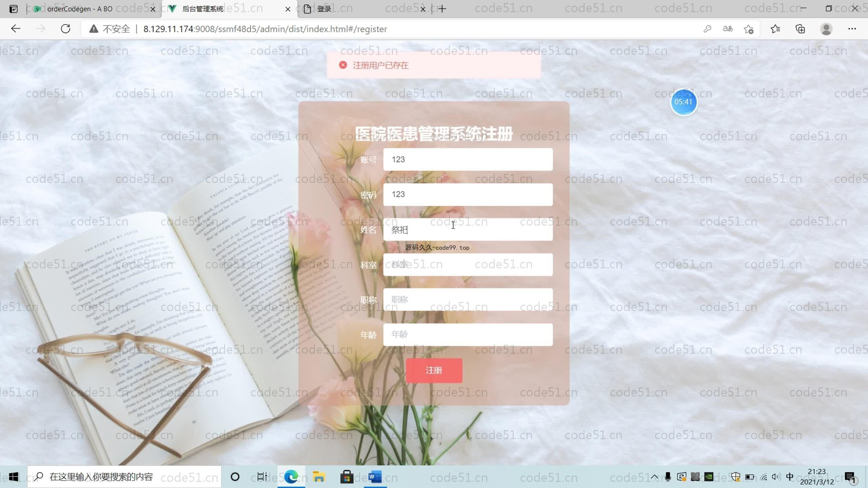This screenshot has height=488, width=868.
Task: Click the 职称 input field
Action: (468, 300)
